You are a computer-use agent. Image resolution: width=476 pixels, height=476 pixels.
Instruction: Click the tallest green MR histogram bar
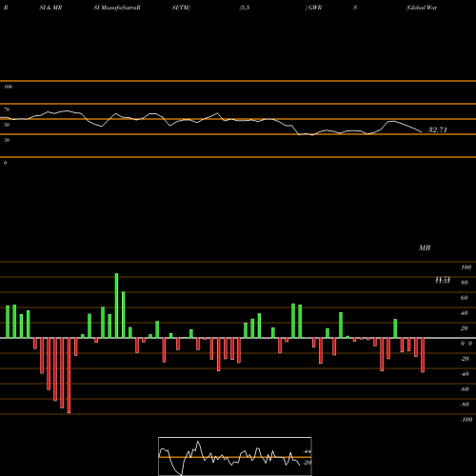[x=116, y=306]
